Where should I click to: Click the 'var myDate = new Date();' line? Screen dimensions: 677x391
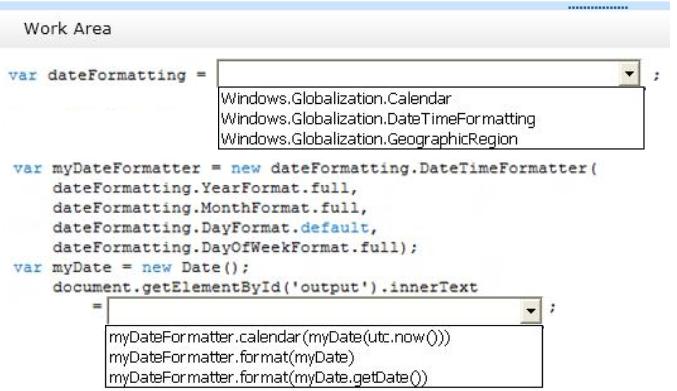point(131,268)
